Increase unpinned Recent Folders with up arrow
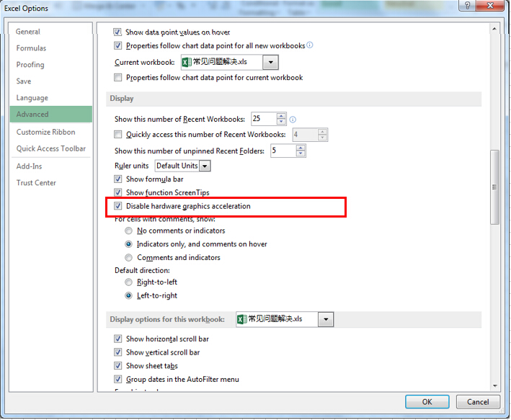Image resolution: width=511 pixels, height=420 pixels. (301, 148)
